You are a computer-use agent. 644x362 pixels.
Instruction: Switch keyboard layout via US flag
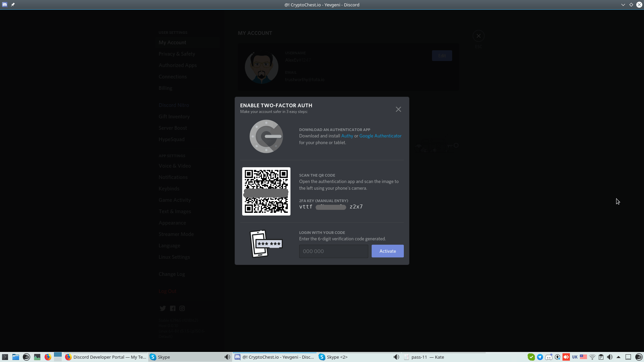point(583,357)
